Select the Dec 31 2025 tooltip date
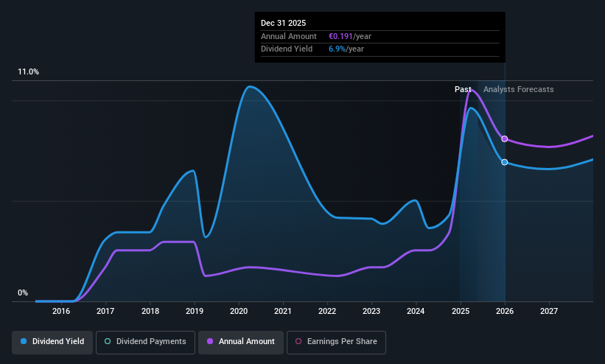This screenshot has width=605, height=364. [283, 23]
